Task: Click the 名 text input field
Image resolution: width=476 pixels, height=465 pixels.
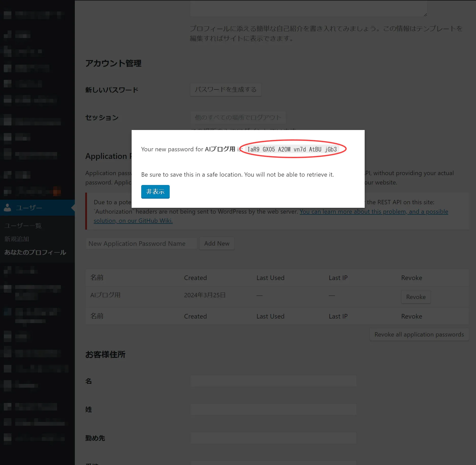Action: coord(273,381)
